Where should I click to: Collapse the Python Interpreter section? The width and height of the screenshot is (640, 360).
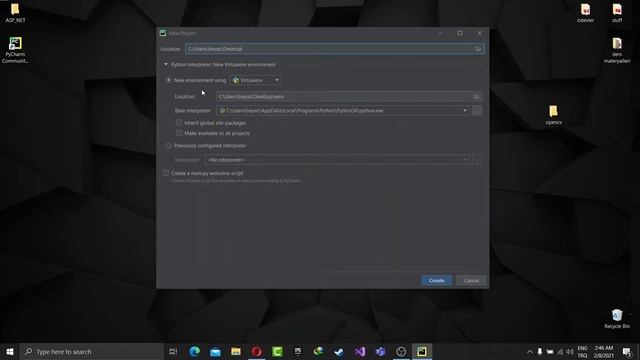[166, 64]
